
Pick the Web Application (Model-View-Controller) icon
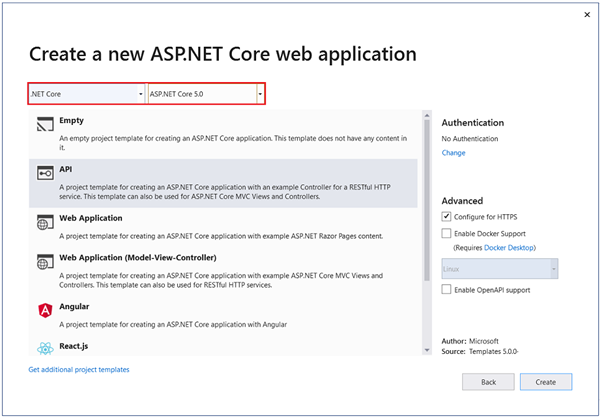(44, 262)
